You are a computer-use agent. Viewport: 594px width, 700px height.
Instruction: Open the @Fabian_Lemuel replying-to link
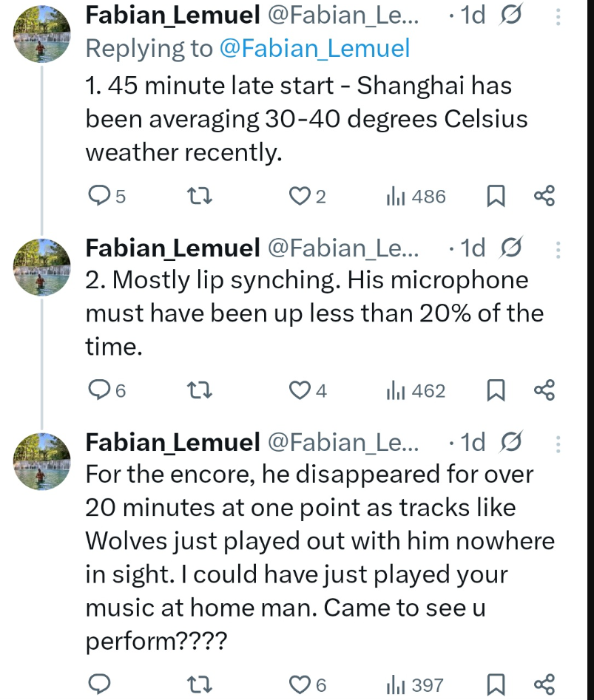tap(314, 49)
